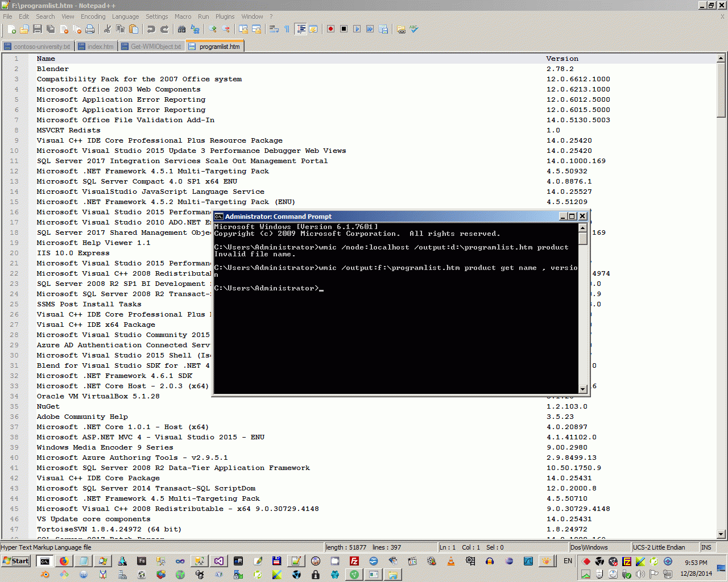Image resolution: width=728 pixels, height=582 pixels.
Task: Click Run Macro Multiple Times icon
Action: point(370,29)
